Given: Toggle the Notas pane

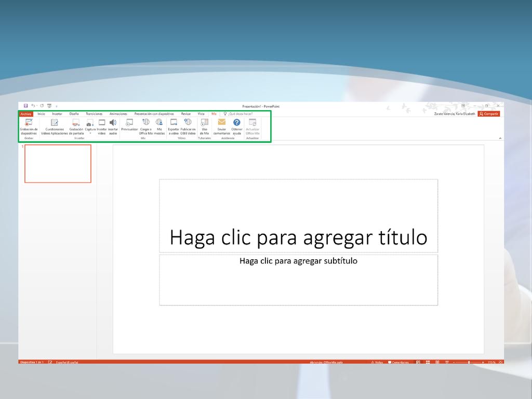Looking at the screenshot, I should click(x=377, y=362).
